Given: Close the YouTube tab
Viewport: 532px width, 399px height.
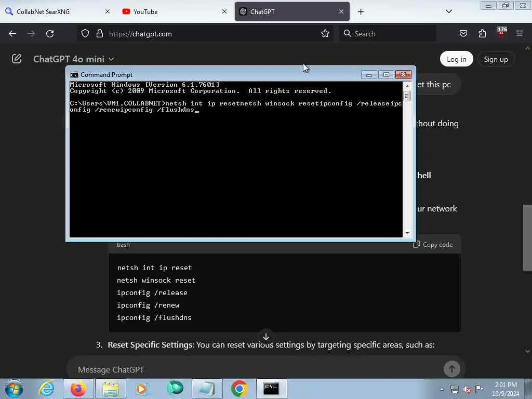Looking at the screenshot, I should pos(224,11).
